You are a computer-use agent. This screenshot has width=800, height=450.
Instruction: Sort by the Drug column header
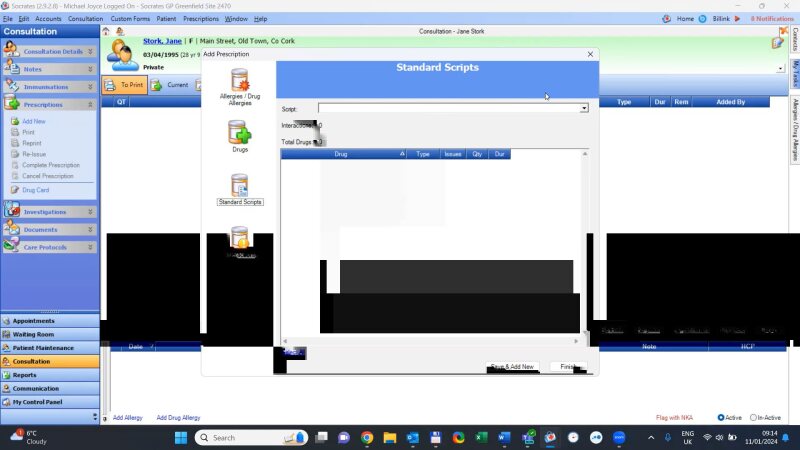[x=340, y=154]
